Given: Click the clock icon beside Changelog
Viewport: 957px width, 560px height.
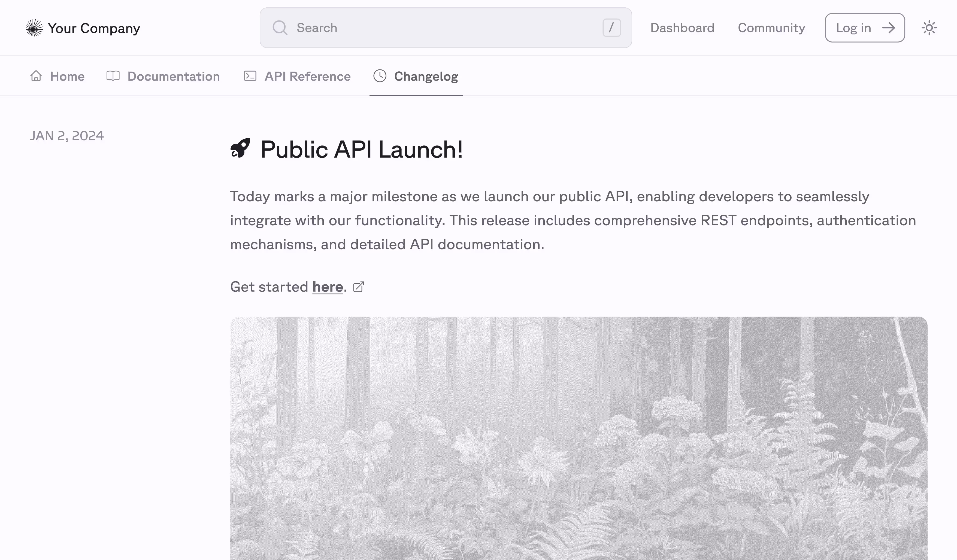Looking at the screenshot, I should 380,76.
